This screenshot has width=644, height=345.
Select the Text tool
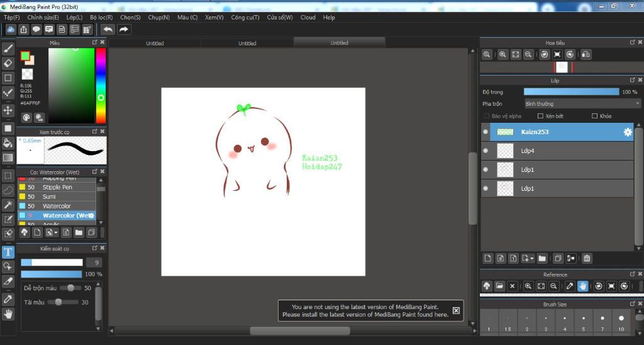(x=8, y=252)
